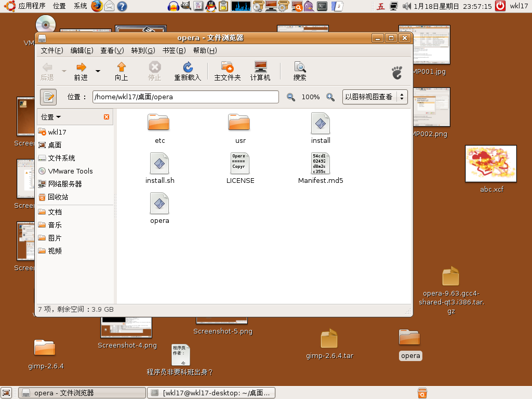
Task: Switch to the wkl17@wkl17-desktop terminal taskbar button
Action: [x=211, y=393]
